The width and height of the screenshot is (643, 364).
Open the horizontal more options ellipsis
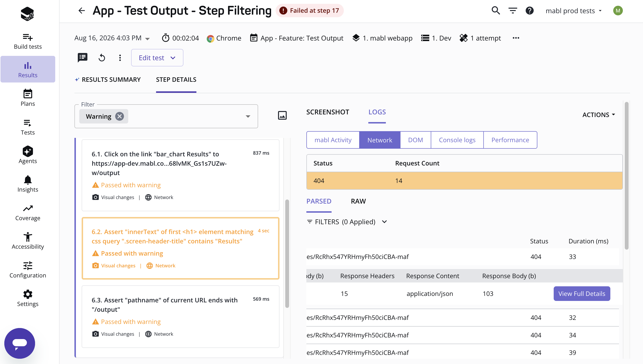point(516,38)
